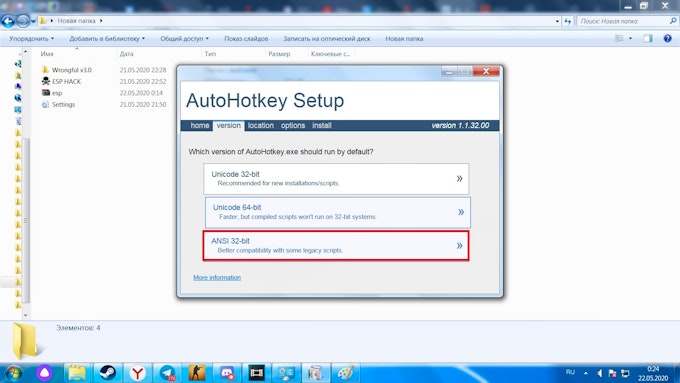Screen dimensions: 680x383
Task: Go to the options tab
Action: (293, 125)
